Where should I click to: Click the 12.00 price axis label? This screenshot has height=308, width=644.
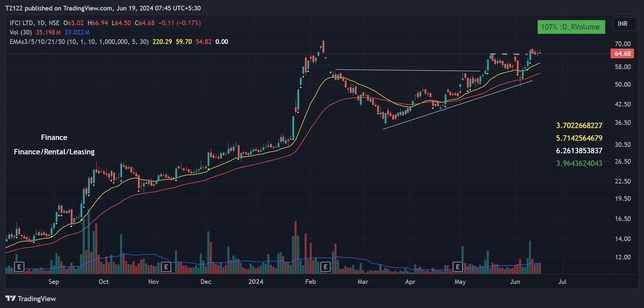click(623, 257)
